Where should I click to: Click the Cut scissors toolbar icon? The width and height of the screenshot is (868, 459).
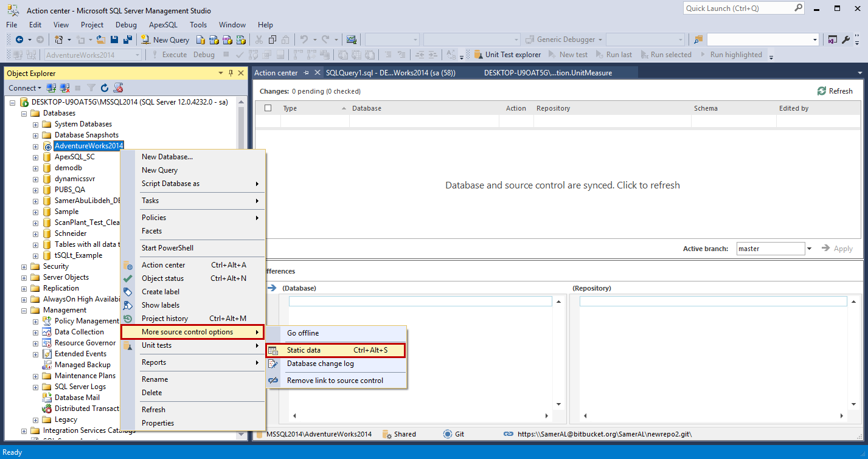(x=259, y=40)
